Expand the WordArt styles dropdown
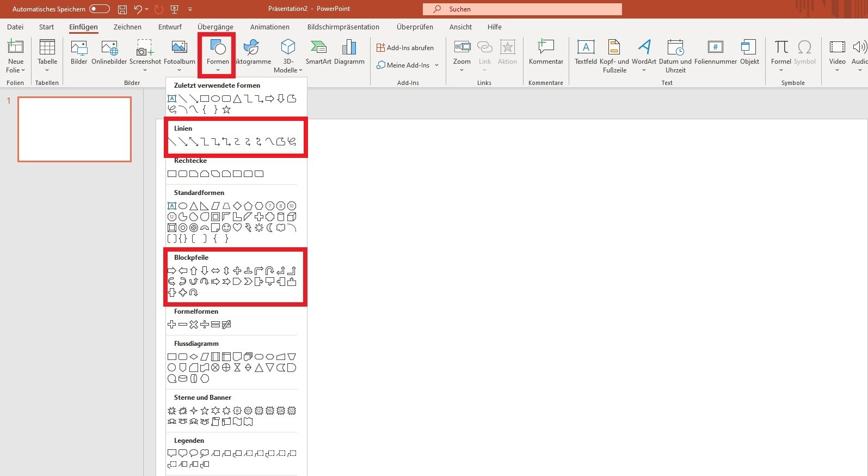 [x=644, y=70]
